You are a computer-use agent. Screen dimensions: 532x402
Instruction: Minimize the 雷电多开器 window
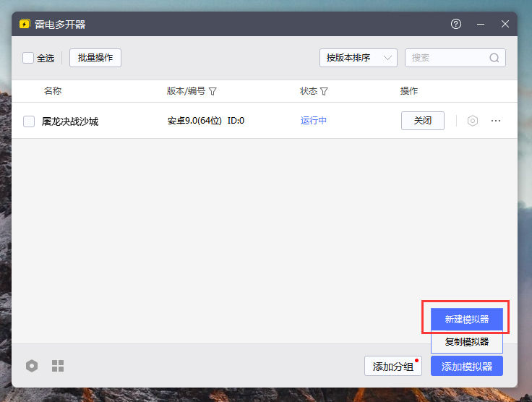[481, 24]
